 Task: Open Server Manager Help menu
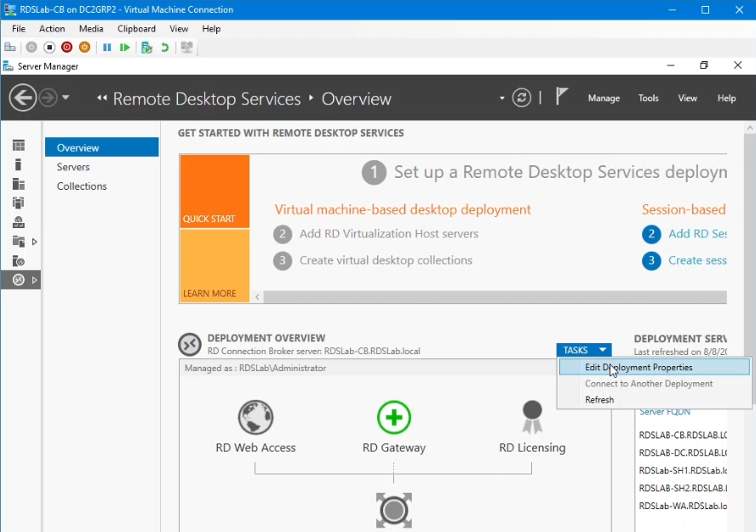point(726,98)
